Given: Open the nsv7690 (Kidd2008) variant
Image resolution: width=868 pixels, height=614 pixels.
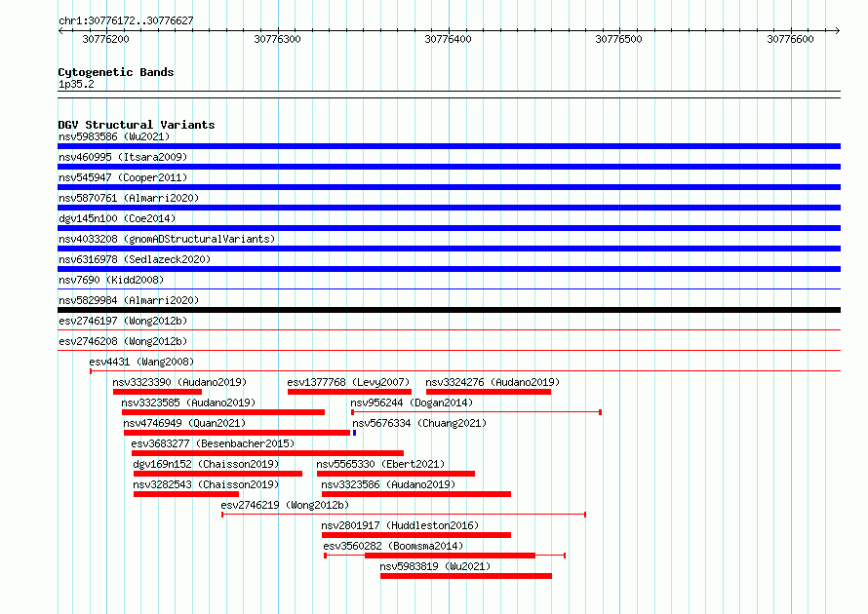Looking at the screenshot, I should (111, 280).
